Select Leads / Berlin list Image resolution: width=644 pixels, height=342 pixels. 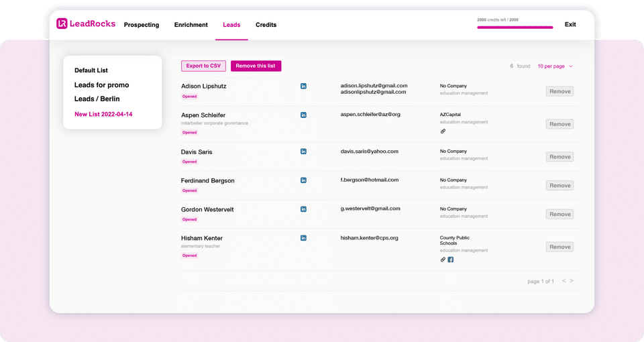(x=97, y=99)
